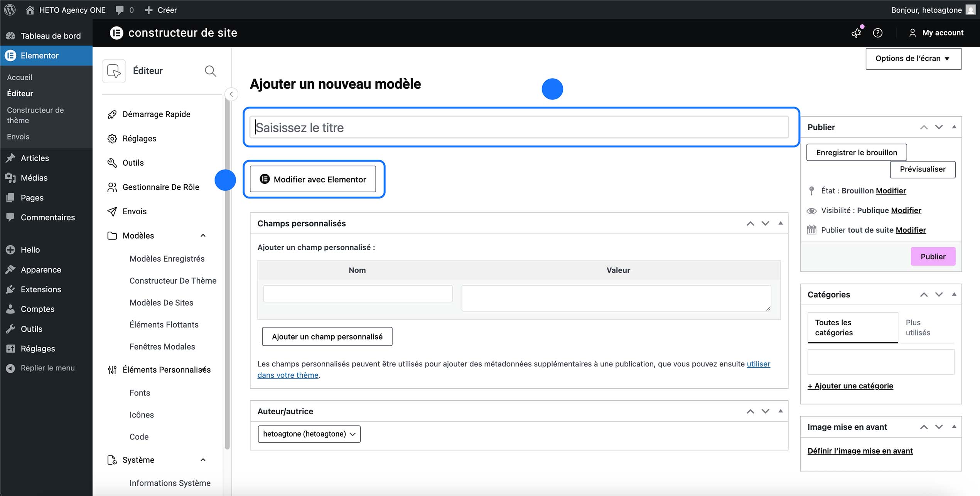Open the WordPress logo menu

10,10
